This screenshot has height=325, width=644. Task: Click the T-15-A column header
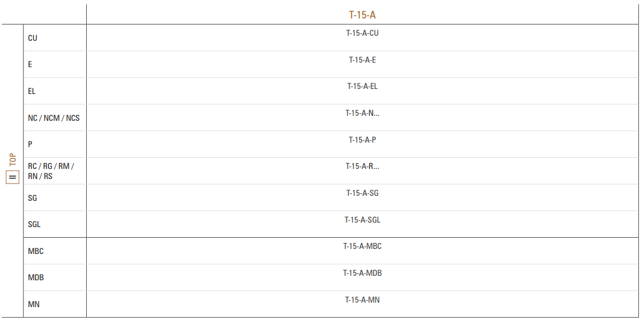pos(362,15)
